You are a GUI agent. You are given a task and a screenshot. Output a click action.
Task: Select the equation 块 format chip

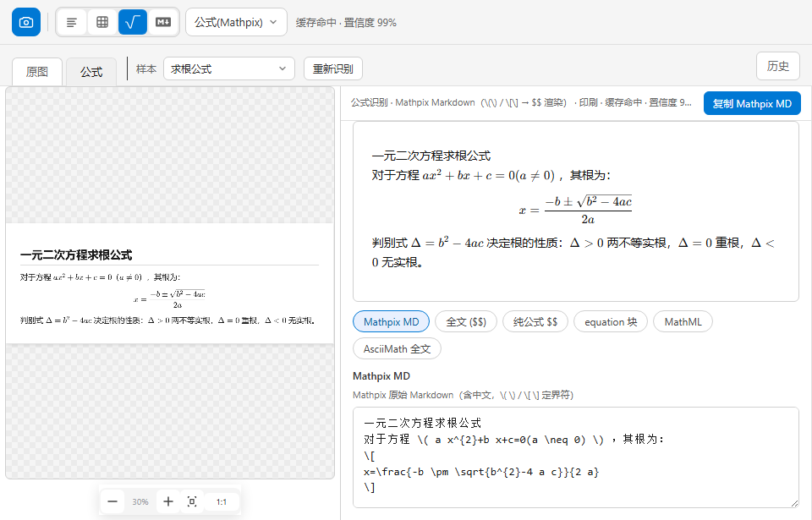(611, 321)
